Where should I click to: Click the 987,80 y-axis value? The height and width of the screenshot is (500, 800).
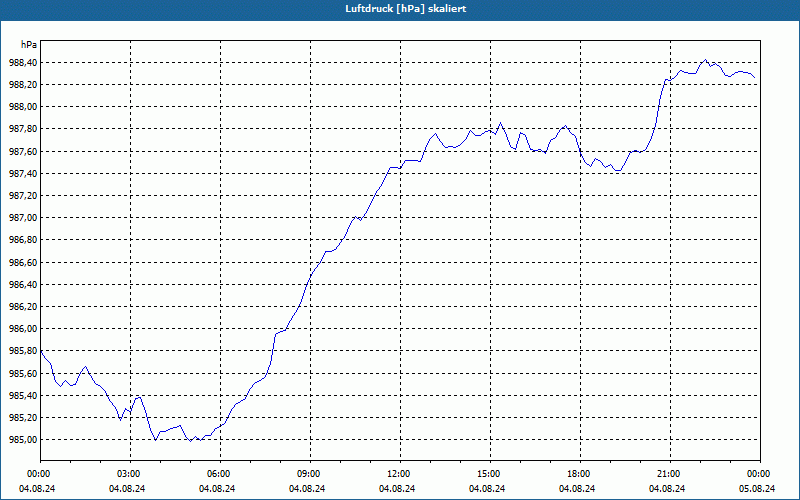pyautogui.click(x=23, y=129)
